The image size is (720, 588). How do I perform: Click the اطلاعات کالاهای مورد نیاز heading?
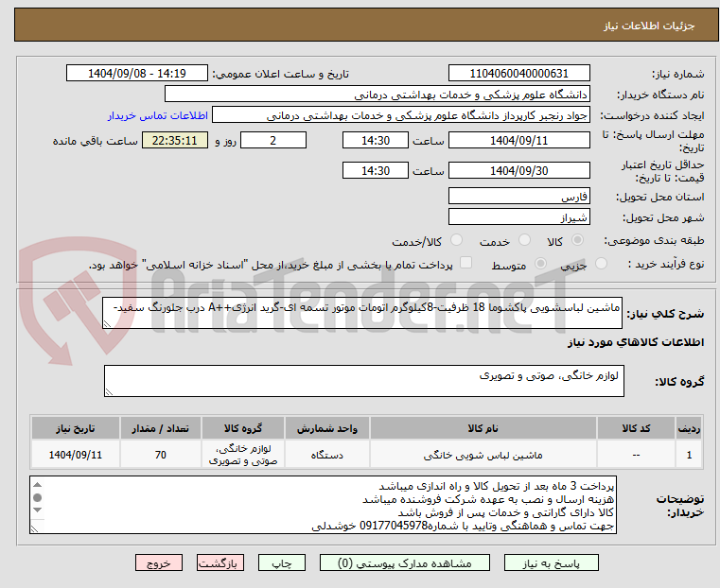click(x=636, y=342)
